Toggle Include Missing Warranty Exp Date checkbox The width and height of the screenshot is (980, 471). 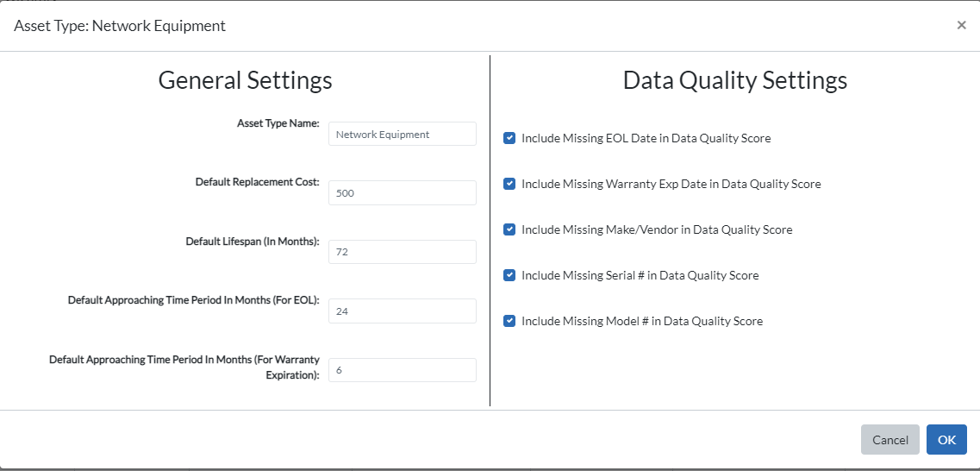[x=509, y=183]
